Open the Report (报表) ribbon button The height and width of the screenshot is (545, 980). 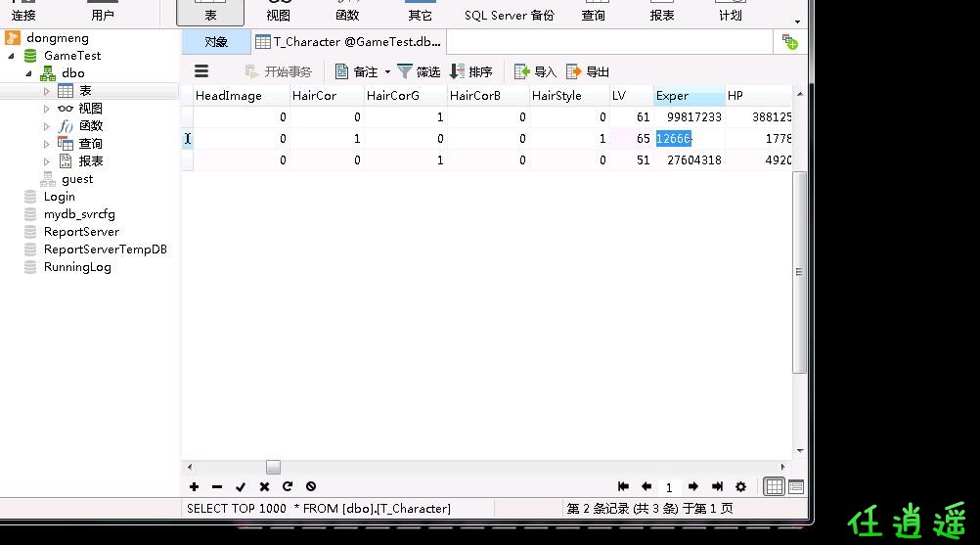pyautogui.click(x=662, y=13)
